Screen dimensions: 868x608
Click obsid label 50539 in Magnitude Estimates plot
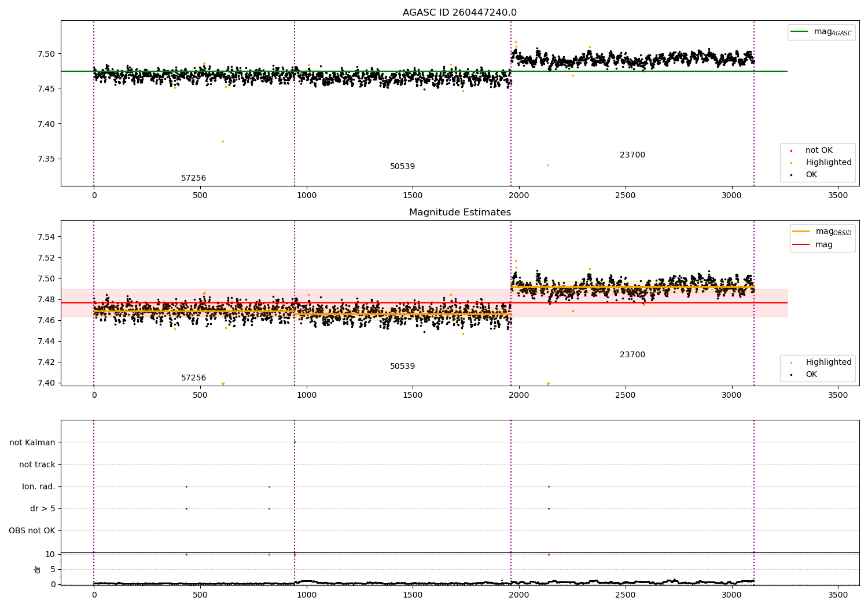click(402, 367)
